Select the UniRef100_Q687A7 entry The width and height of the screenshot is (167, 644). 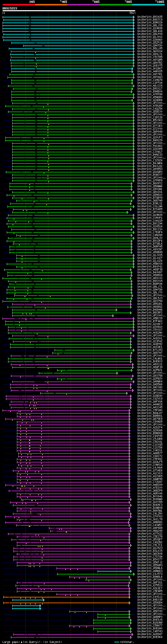[x=150, y=353]
